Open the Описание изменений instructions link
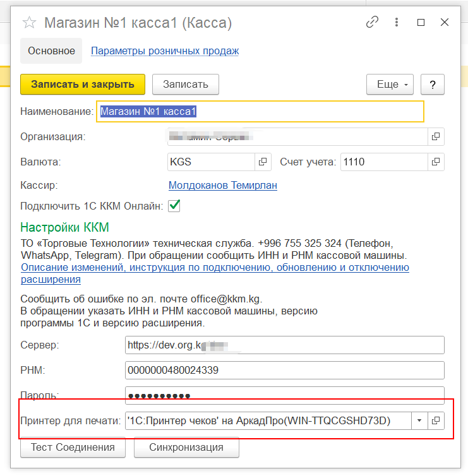 click(x=215, y=268)
